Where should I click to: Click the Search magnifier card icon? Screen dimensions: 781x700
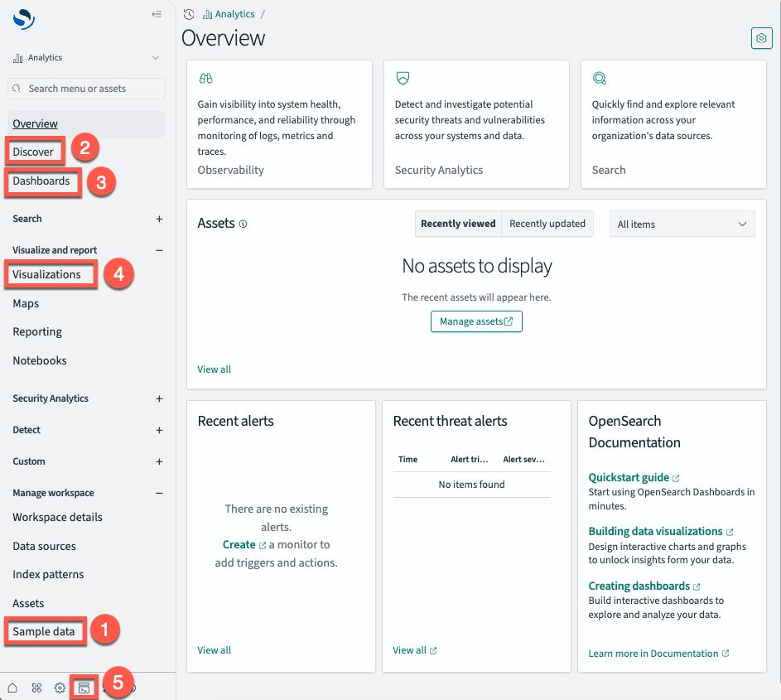(x=599, y=78)
